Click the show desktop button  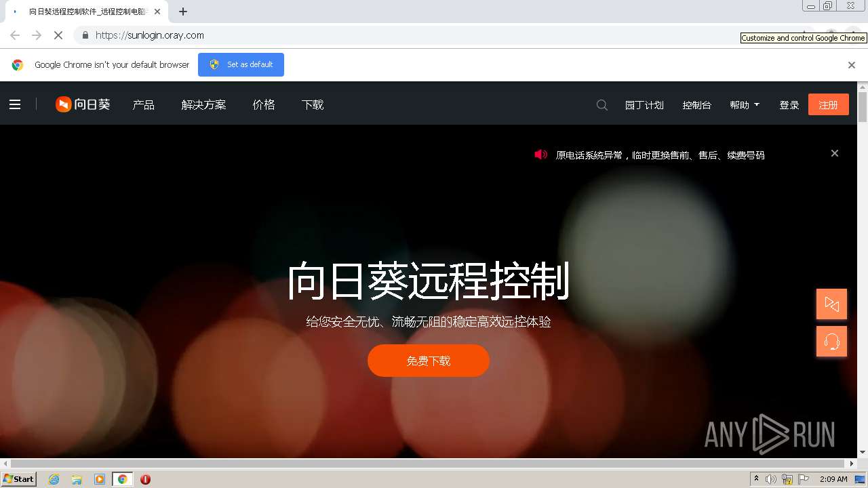860,479
